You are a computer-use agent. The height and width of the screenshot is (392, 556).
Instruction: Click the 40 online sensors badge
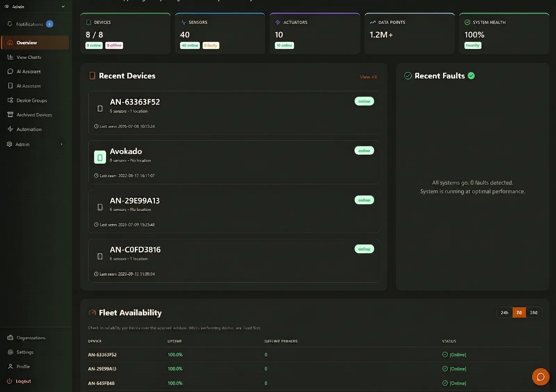click(x=190, y=45)
